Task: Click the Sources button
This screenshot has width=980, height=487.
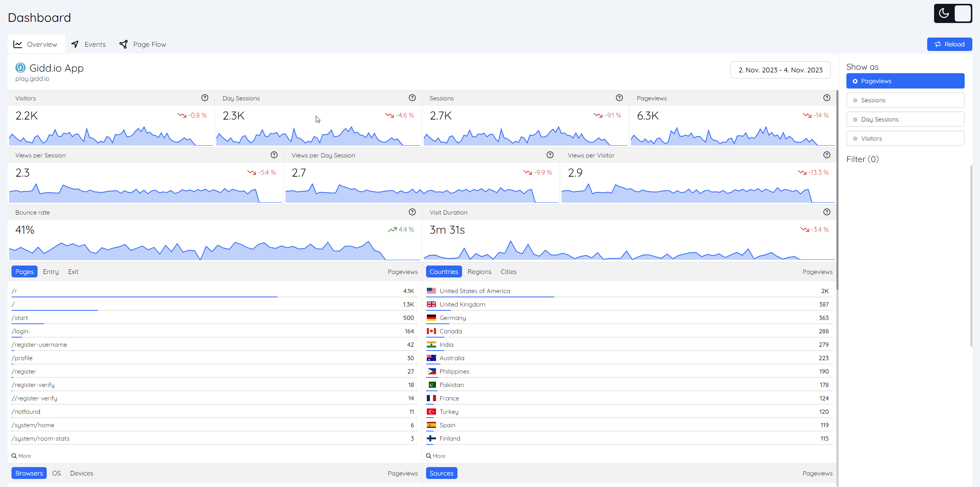Action: 441,473
